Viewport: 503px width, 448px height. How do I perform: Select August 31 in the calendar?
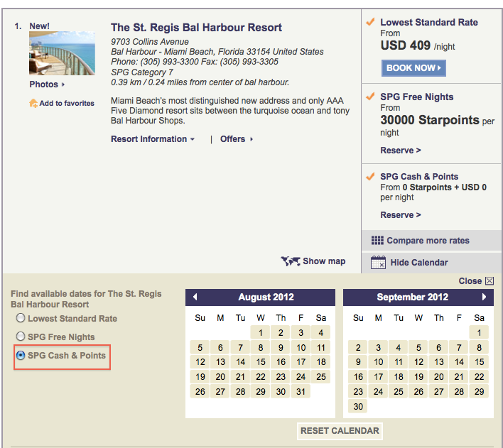[301, 392]
